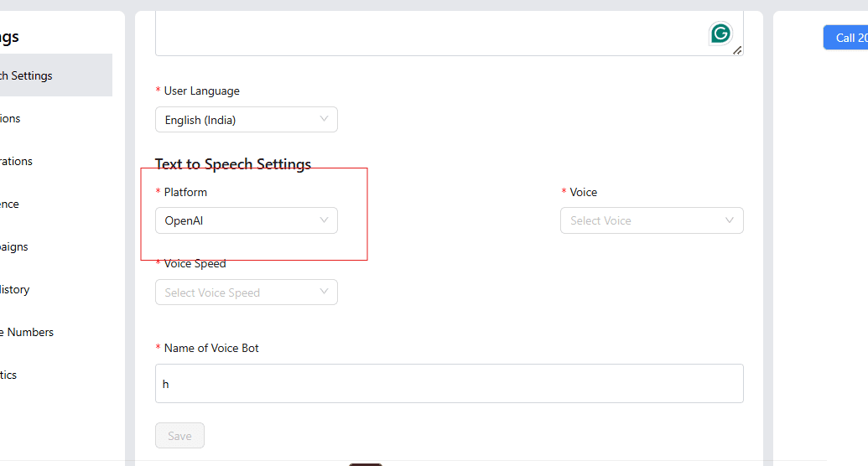This screenshot has width=868, height=466.
Task: Click inside the large text area at top
Action: pyautogui.click(x=419, y=34)
